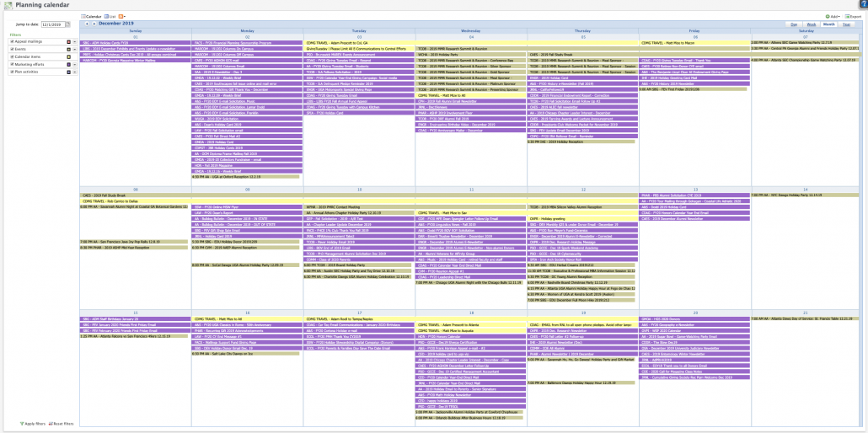The height and width of the screenshot is (433, 868).
Task: Expand the Marketing efforts filter dropdown
Action: [74, 64]
